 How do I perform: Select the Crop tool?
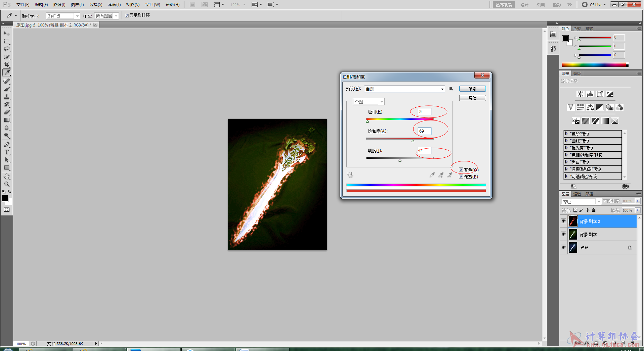(x=7, y=64)
